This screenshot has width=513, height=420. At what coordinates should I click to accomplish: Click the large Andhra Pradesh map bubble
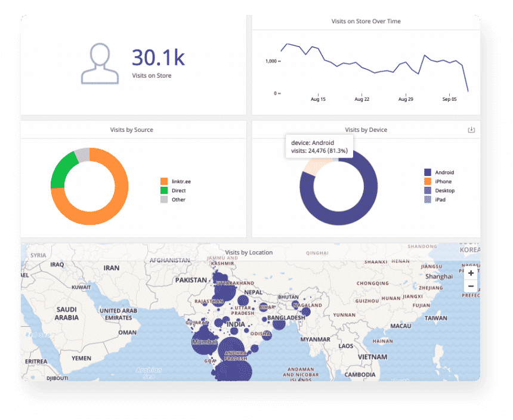[234, 353]
